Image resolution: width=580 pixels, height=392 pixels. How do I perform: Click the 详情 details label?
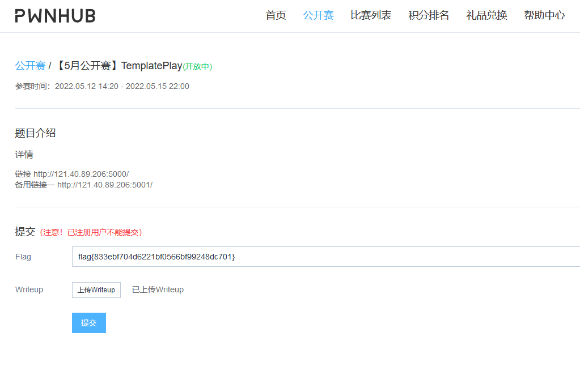23,154
